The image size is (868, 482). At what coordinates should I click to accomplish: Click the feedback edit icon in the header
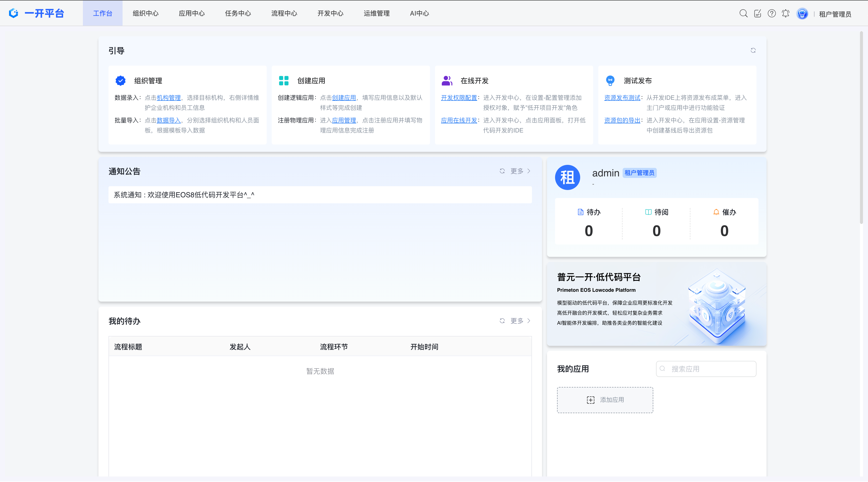pyautogui.click(x=757, y=14)
